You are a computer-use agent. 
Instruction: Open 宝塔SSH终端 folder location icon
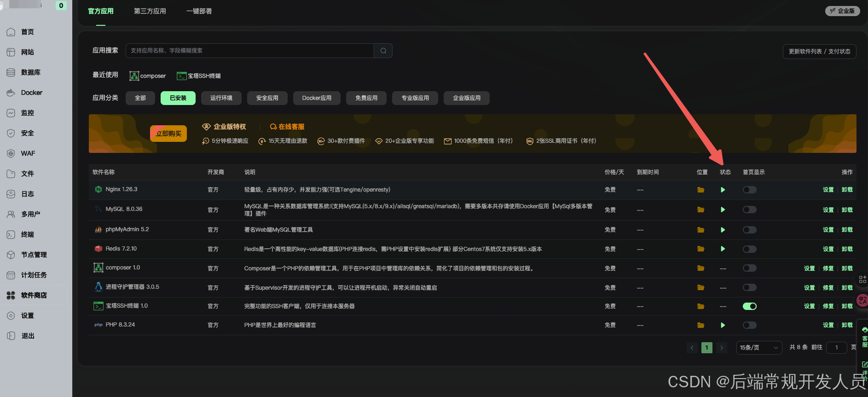(700, 306)
